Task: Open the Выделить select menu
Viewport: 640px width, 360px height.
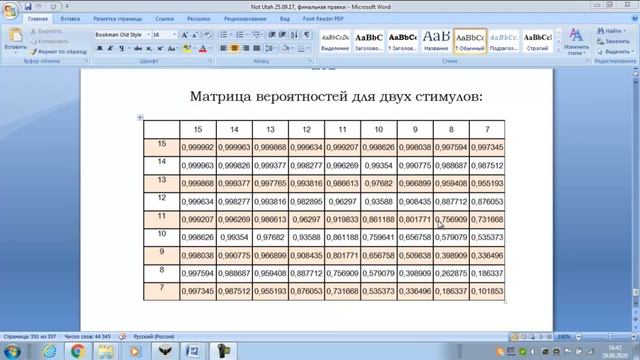Action: 615,52
